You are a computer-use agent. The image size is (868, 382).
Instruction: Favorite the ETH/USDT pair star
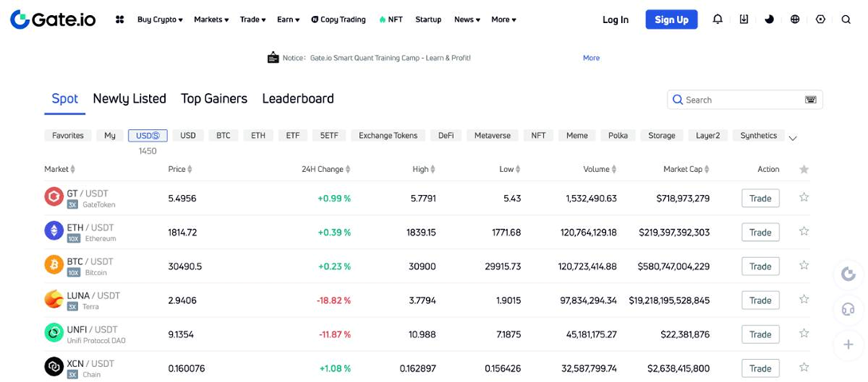(x=803, y=231)
